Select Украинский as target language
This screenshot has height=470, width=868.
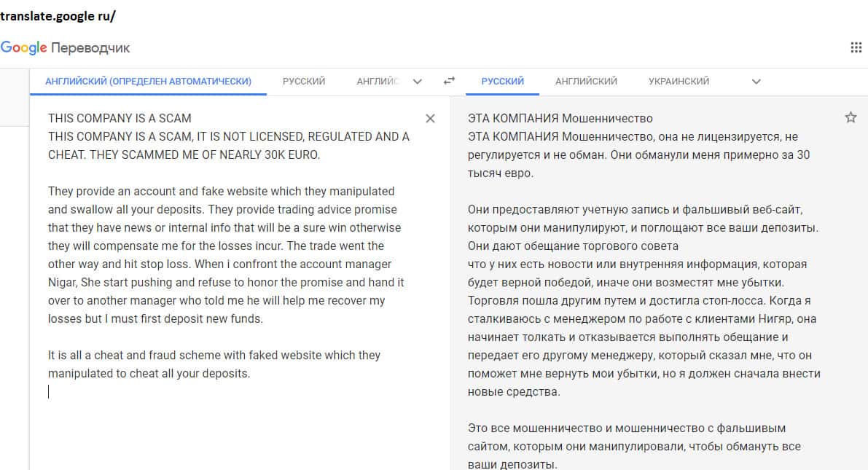(x=679, y=82)
